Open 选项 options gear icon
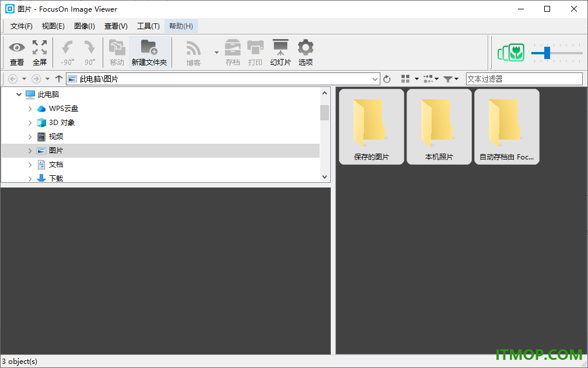Image resolution: width=588 pixels, height=368 pixels. (306, 53)
